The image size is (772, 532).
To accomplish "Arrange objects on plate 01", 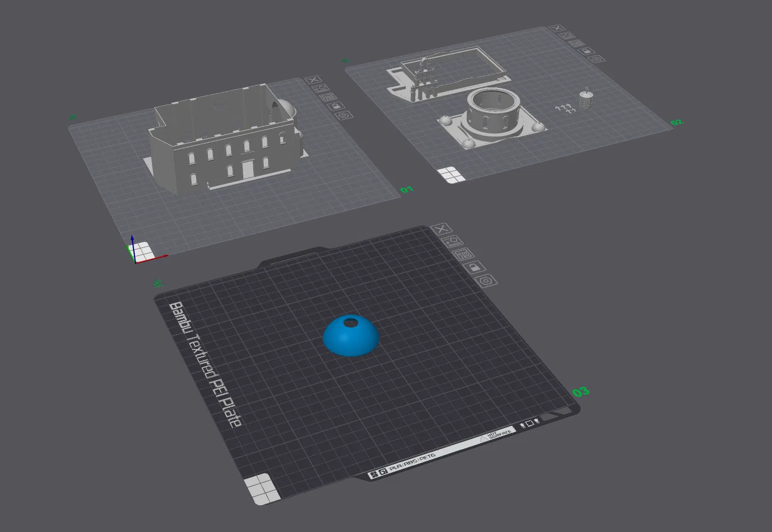I will (329, 97).
